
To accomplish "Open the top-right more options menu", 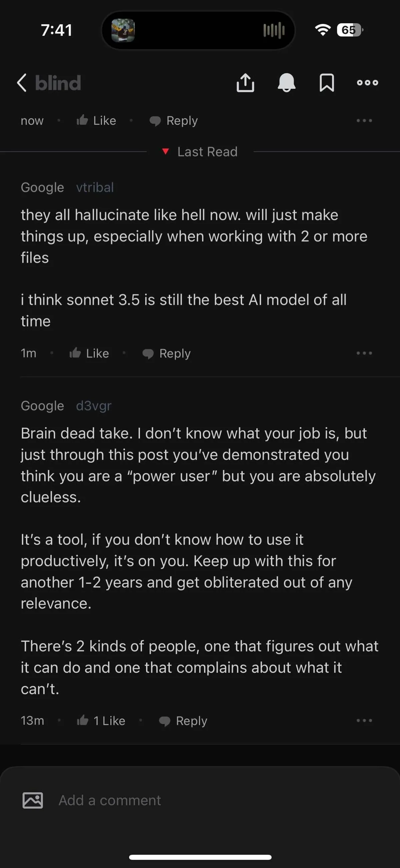I will [x=367, y=83].
